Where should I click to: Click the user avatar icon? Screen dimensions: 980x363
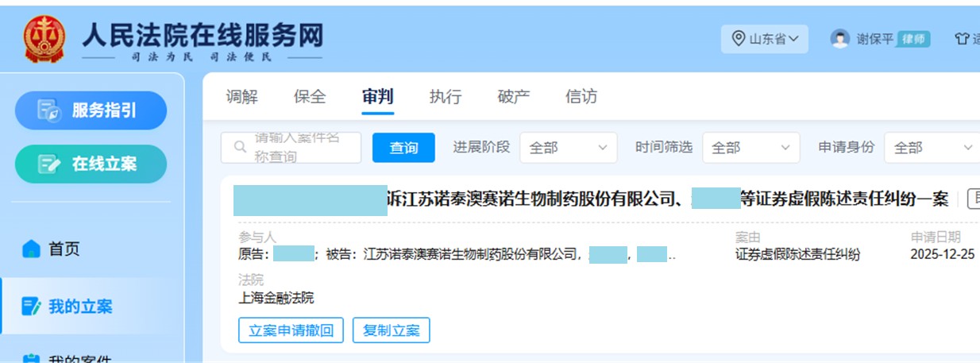pyautogui.click(x=840, y=38)
